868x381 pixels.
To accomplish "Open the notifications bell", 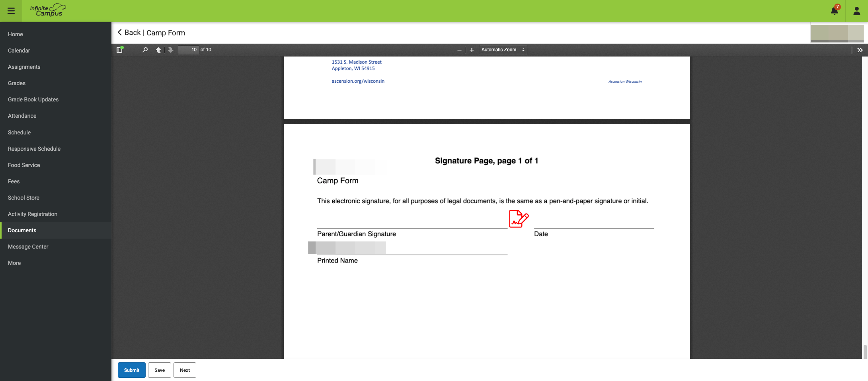I will pos(835,11).
